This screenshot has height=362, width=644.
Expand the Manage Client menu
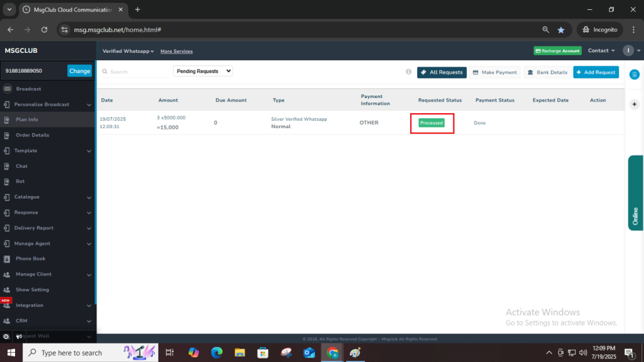pyautogui.click(x=89, y=275)
